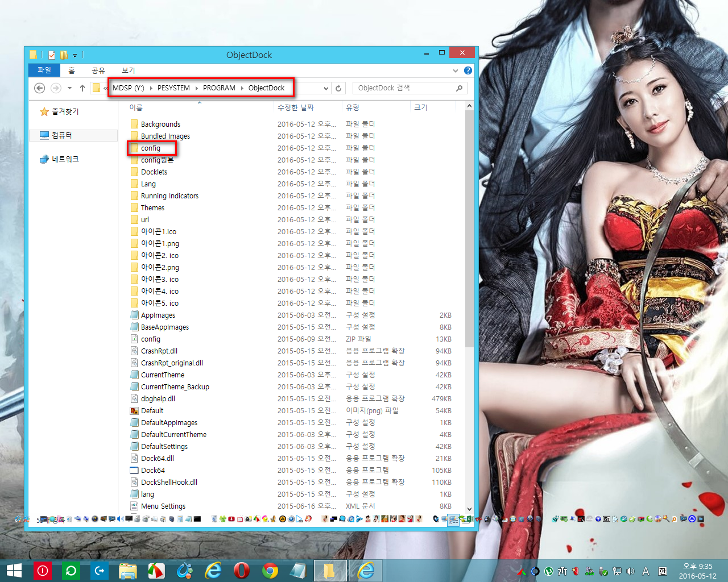Open recent locations dropdown arrow
Viewport: 728px width, 582px height.
69,88
